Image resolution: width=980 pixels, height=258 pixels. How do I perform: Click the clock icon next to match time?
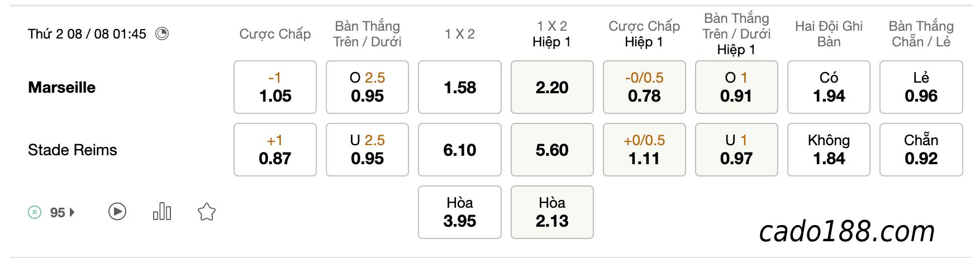pyautogui.click(x=162, y=34)
